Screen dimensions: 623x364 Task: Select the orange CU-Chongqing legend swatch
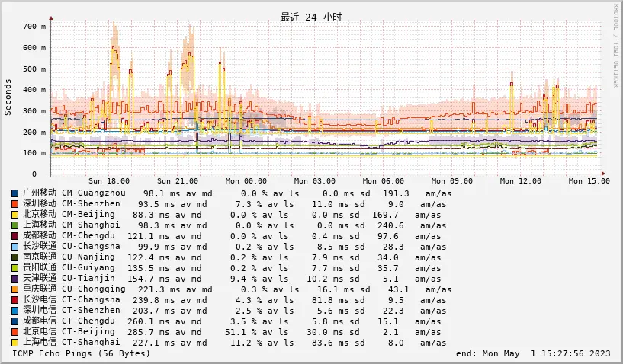click(16, 289)
